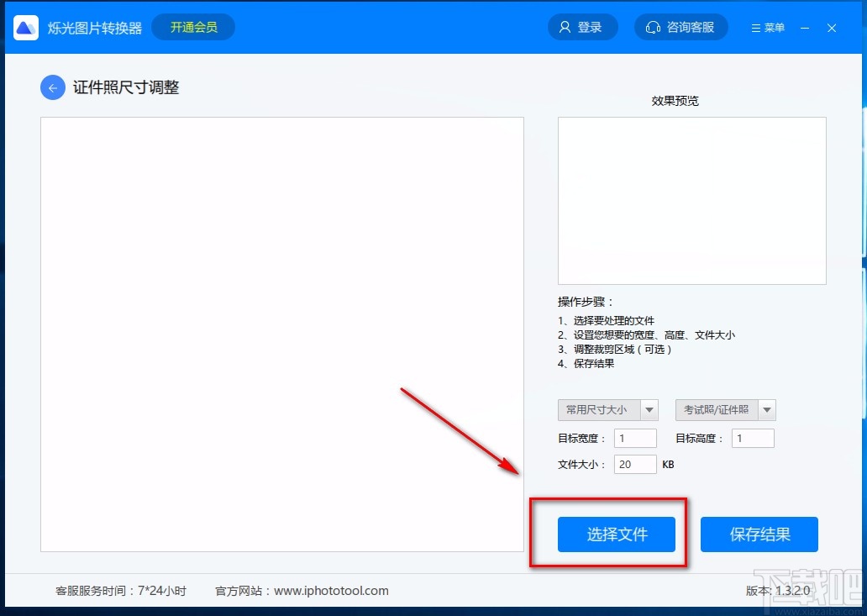This screenshot has width=867, height=616.
Task: Click the 开通会员 membership button
Action: pos(192,27)
